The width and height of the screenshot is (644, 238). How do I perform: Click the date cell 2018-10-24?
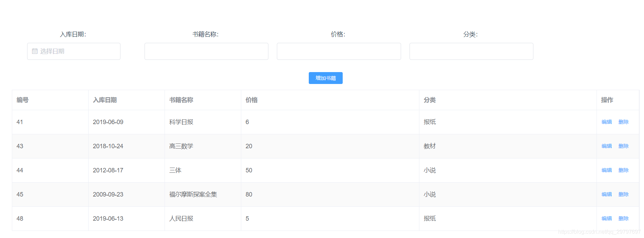[x=127, y=146]
